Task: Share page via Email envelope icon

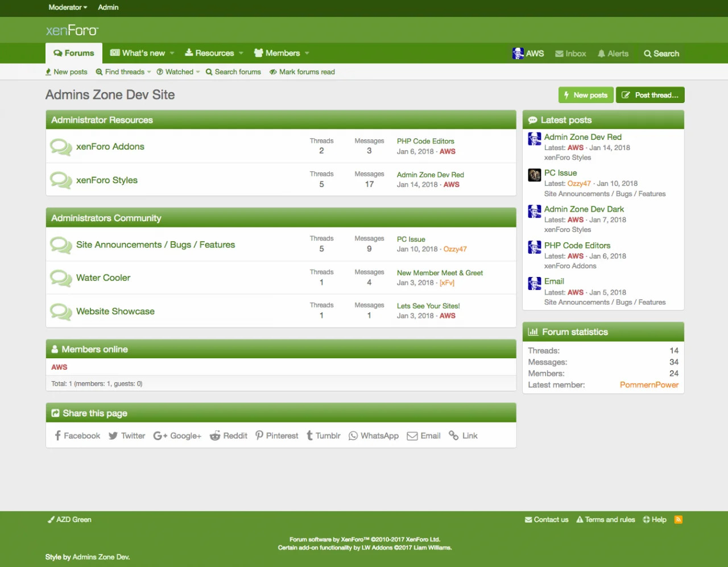Action: click(x=412, y=436)
